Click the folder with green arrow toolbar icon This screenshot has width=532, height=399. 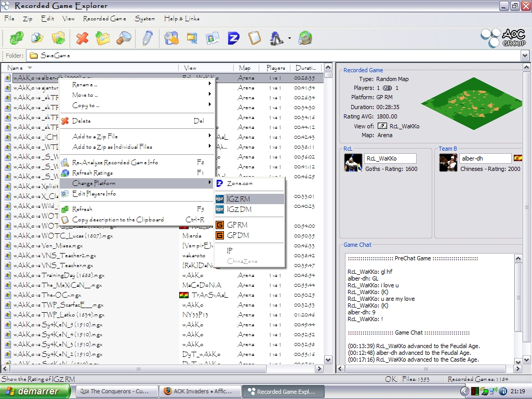click(58, 38)
